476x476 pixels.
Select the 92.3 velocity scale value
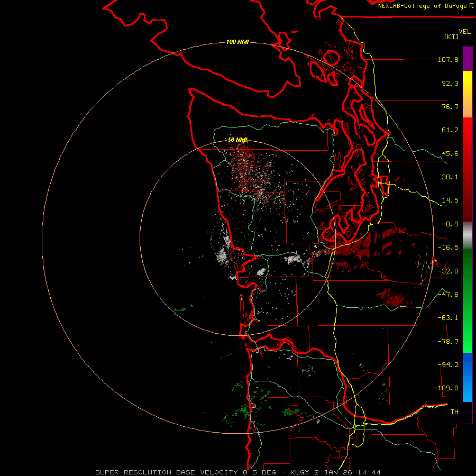450,83
